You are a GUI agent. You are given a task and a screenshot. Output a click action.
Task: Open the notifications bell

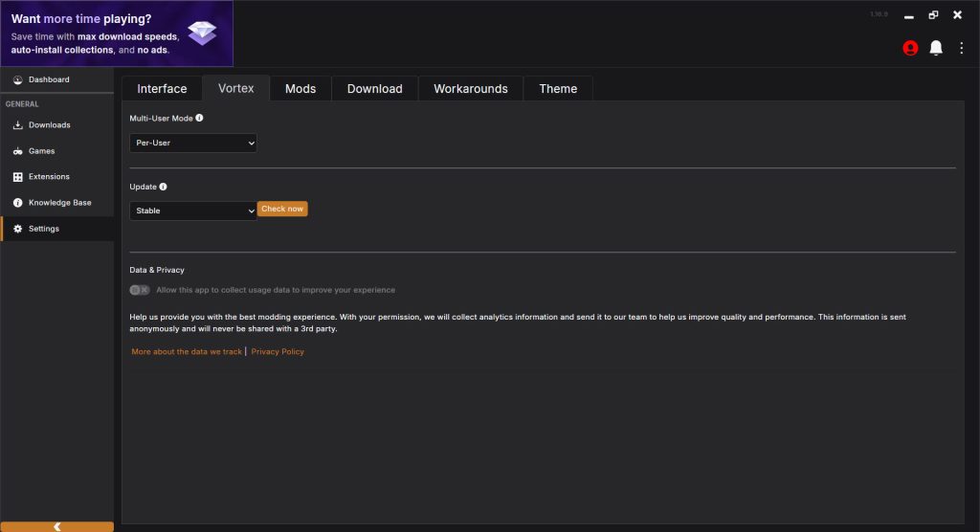(x=936, y=48)
